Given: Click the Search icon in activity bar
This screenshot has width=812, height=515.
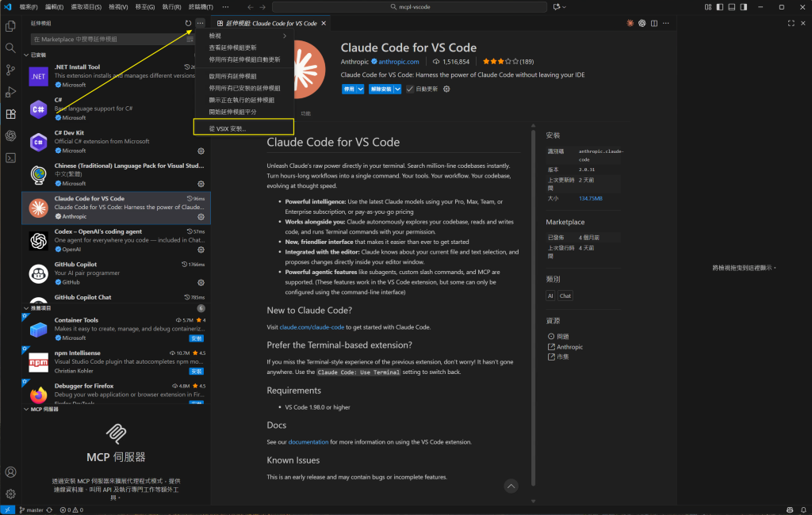Looking at the screenshot, I should (x=10, y=48).
